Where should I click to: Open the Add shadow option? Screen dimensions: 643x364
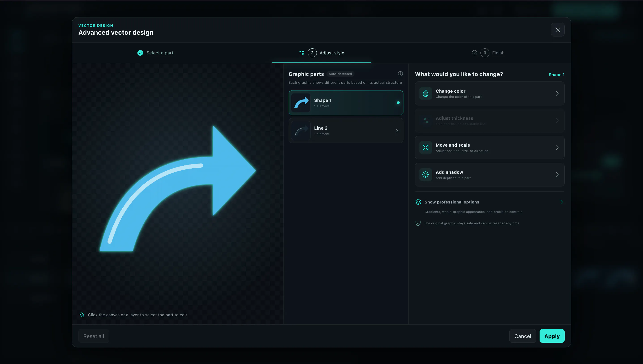(x=489, y=174)
